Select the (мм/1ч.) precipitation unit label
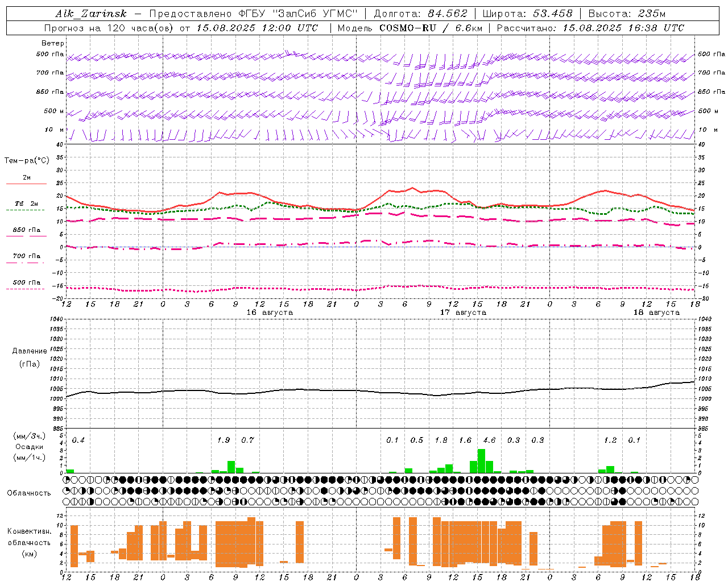 click(30, 458)
